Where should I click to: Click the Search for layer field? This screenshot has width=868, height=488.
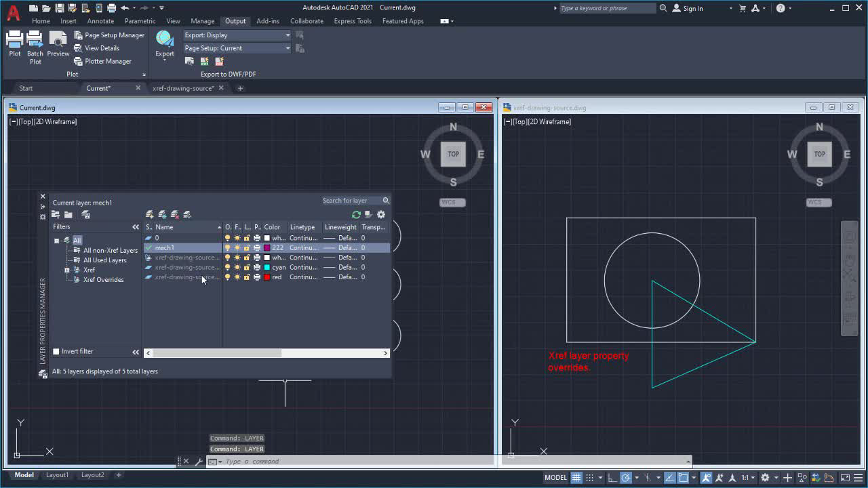click(x=351, y=201)
